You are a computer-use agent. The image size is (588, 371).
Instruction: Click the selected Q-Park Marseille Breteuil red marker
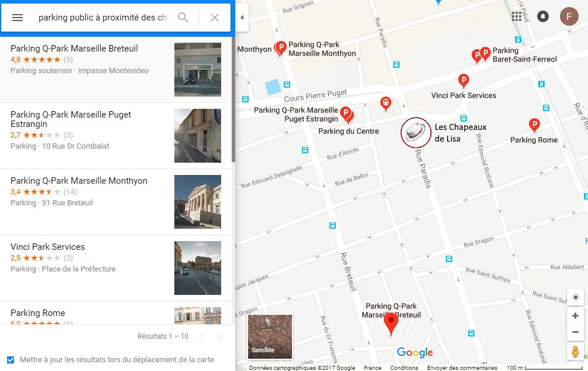click(x=391, y=324)
